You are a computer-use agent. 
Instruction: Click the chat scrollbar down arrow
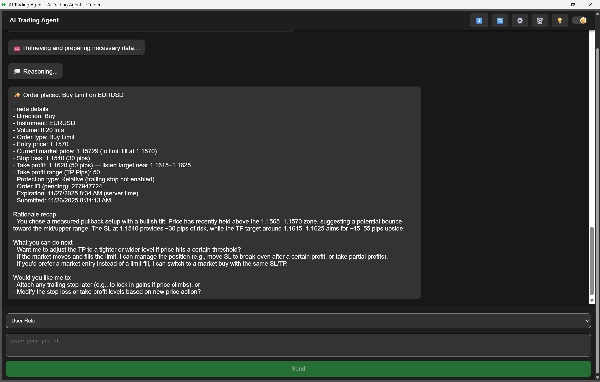[592, 301]
